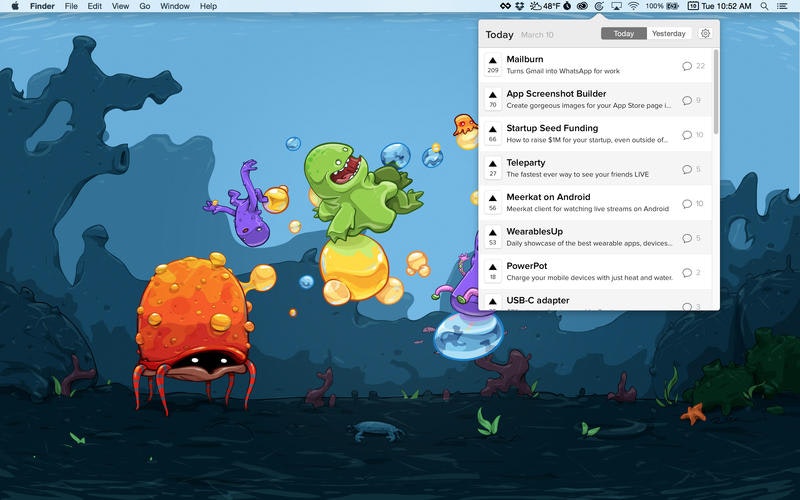This screenshot has height=500, width=800.
Task: Open the weather 48°F menu bar item
Action: coord(545,6)
